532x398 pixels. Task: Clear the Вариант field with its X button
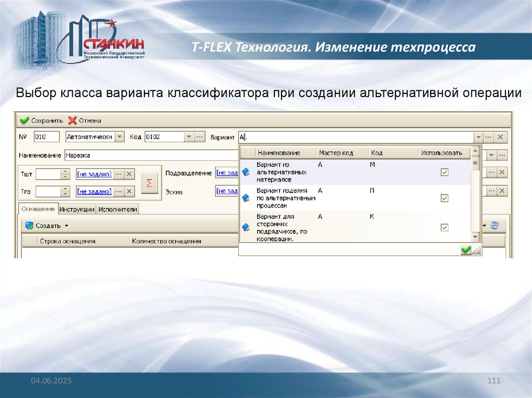[500, 137]
